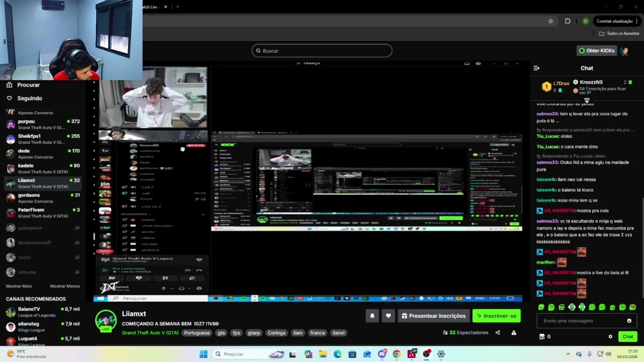Click L7Drax top gifter entry

(x=555, y=86)
